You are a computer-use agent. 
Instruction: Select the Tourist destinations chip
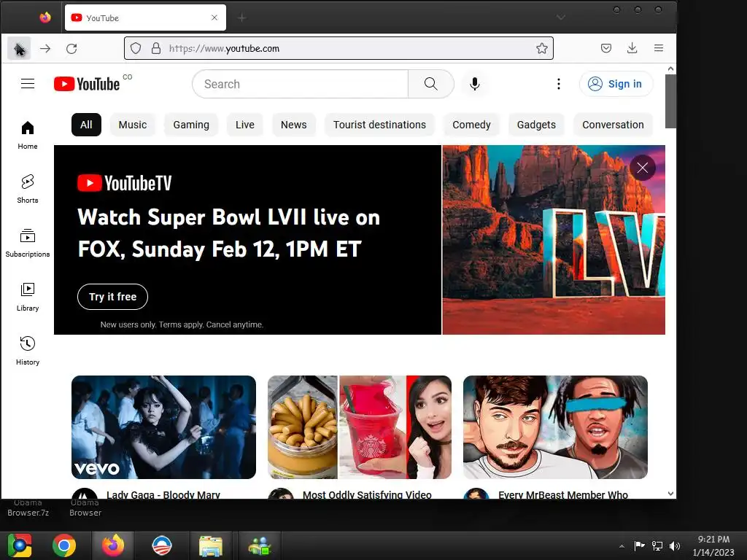(379, 125)
